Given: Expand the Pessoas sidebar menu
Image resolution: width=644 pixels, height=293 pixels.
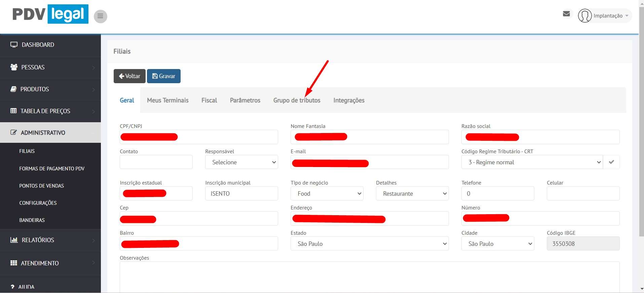Looking at the screenshot, I should pos(33,67).
